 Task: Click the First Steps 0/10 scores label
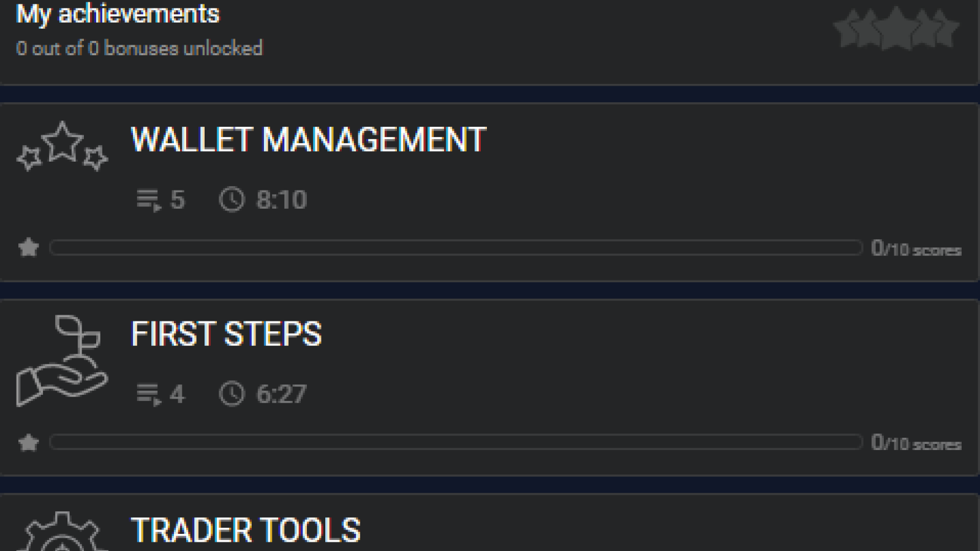pos(916,442)
